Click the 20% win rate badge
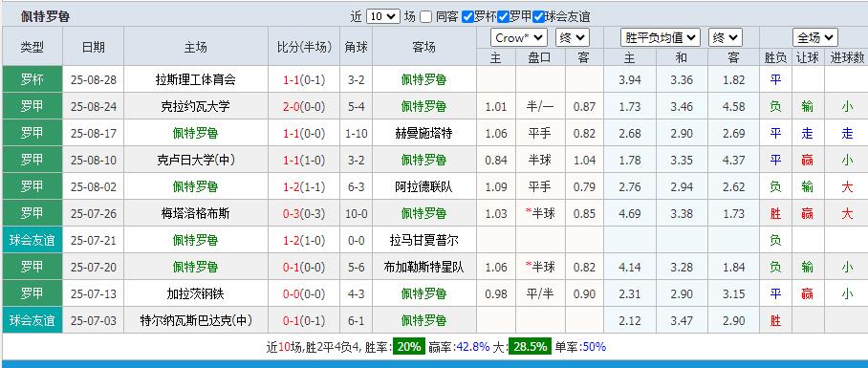Screen dimensions: 868x368 tap(408, 347)
